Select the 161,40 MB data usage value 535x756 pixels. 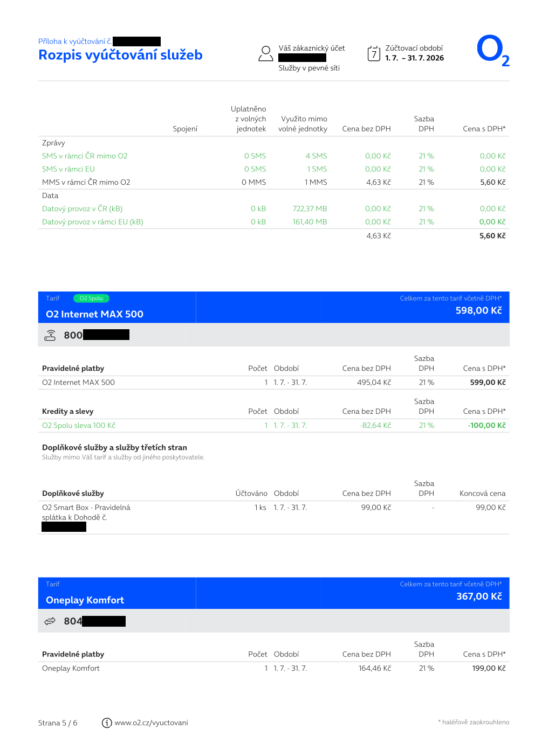(310, 221)
